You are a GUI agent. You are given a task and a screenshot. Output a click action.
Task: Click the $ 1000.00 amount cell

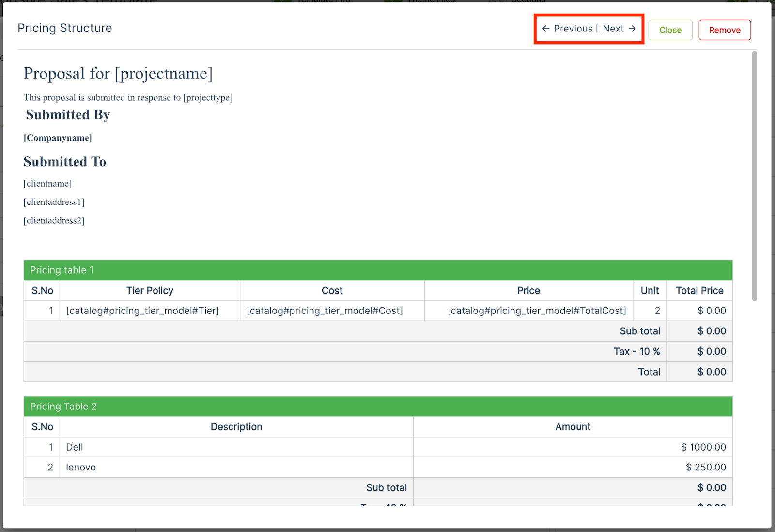coord(573,447)
